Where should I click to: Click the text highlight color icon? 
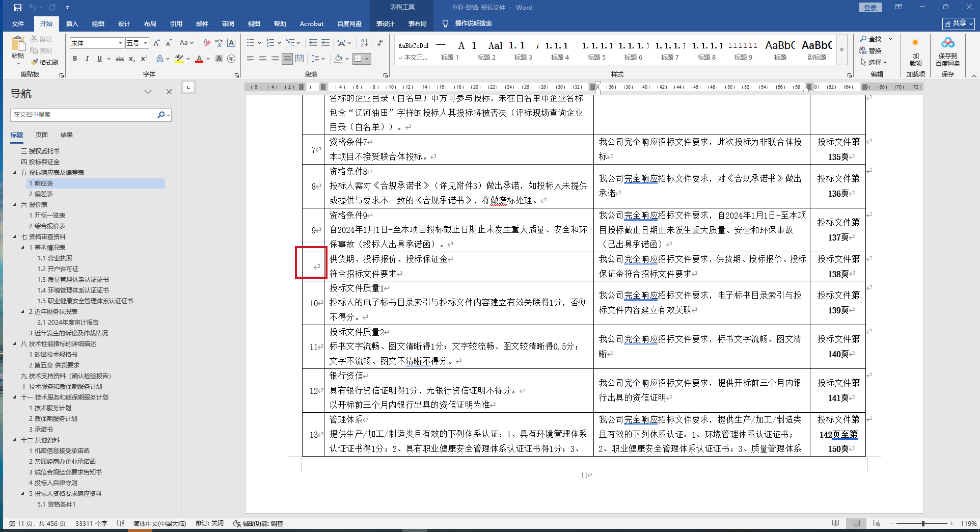pos(179,59)
